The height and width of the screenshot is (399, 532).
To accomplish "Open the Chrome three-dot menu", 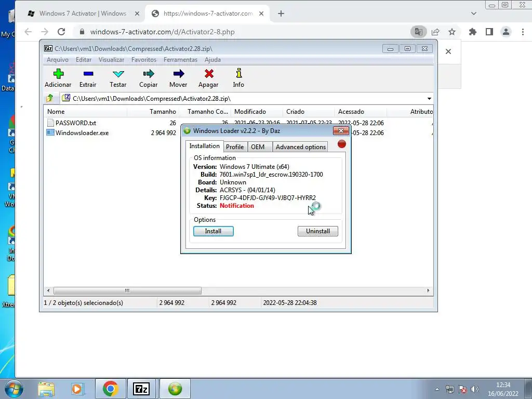I will tap(523, 32).
